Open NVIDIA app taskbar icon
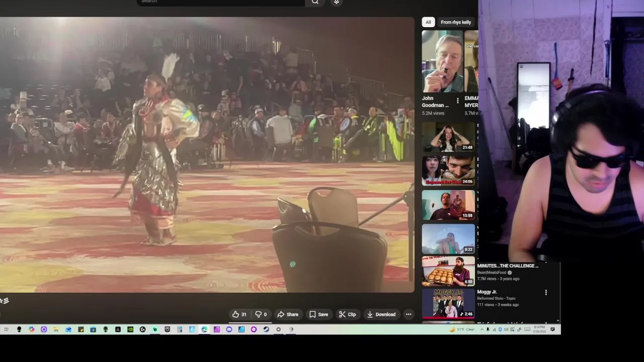Image resolution: width=644 pixels, height=362 pixels. point(130,329)
